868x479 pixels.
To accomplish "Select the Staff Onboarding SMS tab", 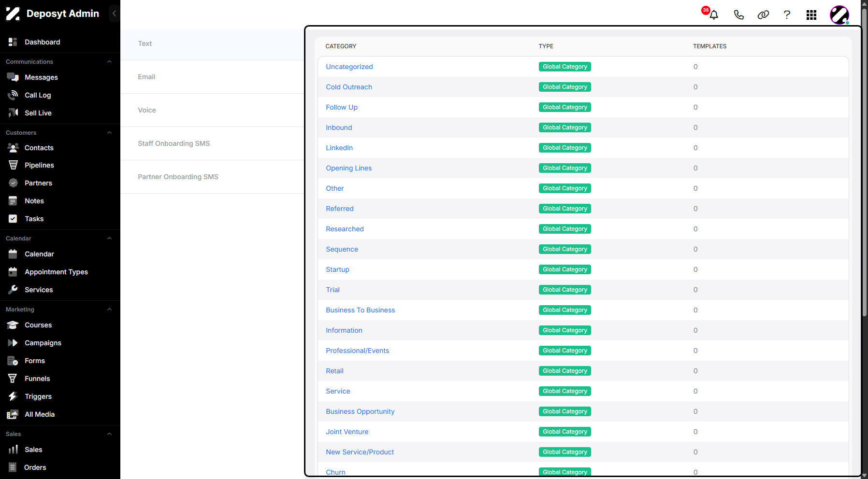I will pos(212,143).
